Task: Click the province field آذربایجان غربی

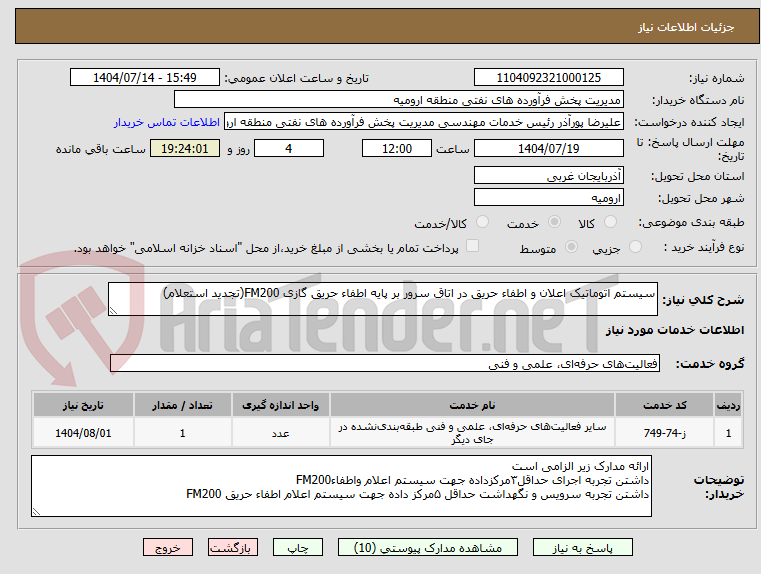Action: [548, 176]
